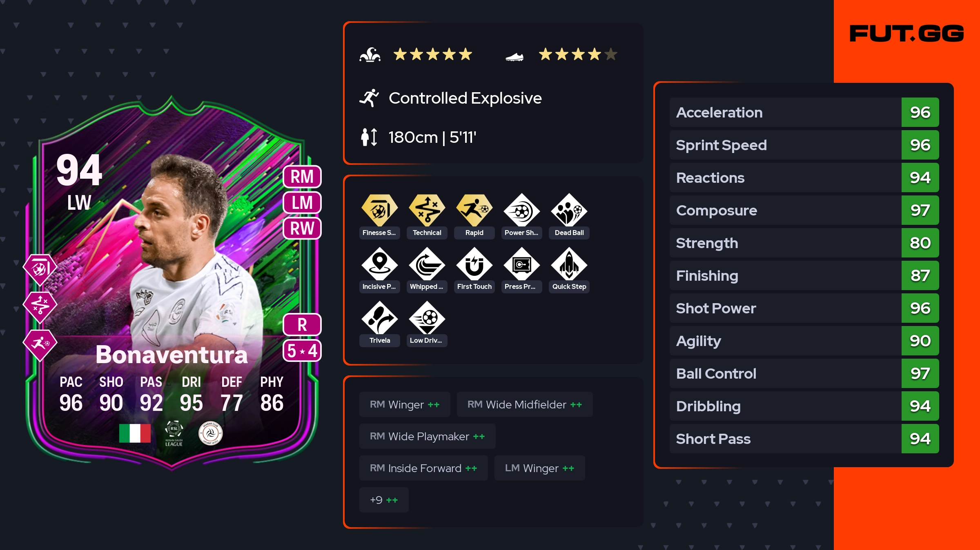Click the Trivela playstyle icon
Viewport: 980px width, 550px height.
(379, 318)
